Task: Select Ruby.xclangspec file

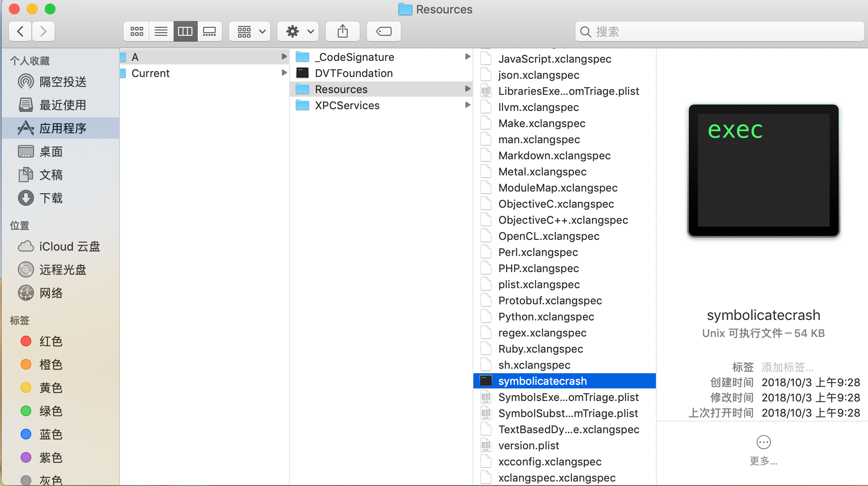Action: coord(565,349)
